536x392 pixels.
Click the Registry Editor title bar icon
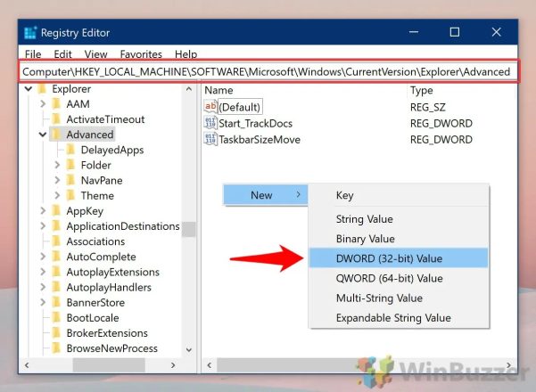click(x=30, y=33)
